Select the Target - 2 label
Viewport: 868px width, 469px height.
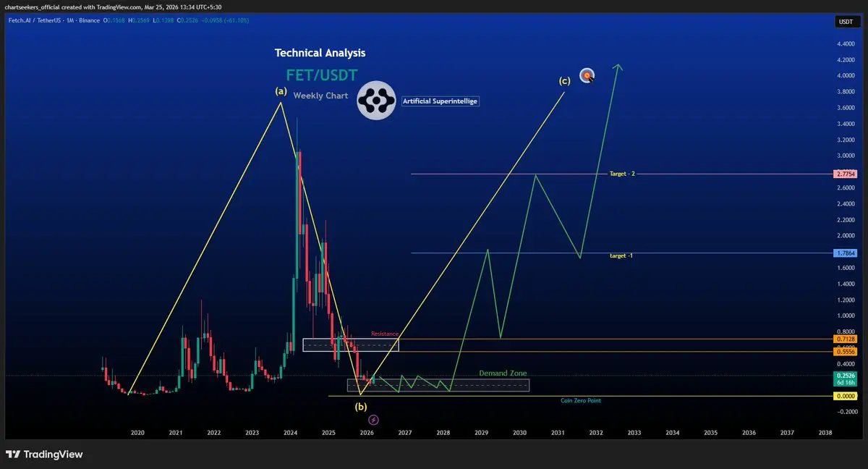point(622,174)
